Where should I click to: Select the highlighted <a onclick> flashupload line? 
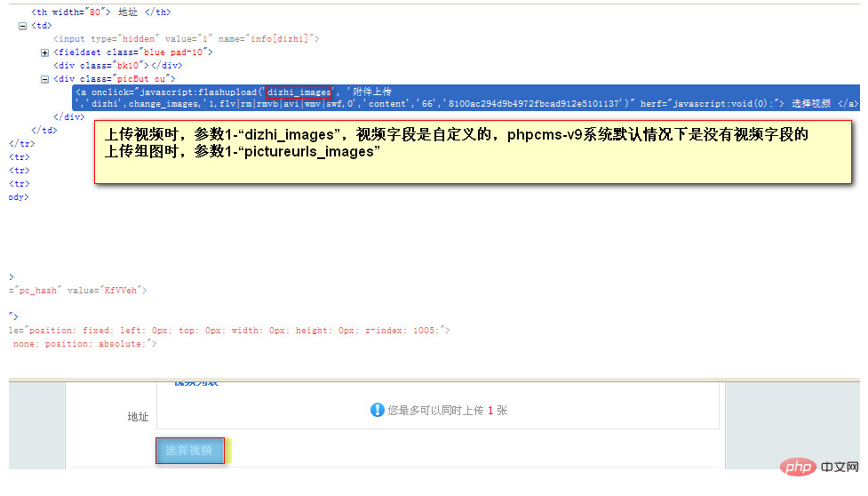point(466,98)
